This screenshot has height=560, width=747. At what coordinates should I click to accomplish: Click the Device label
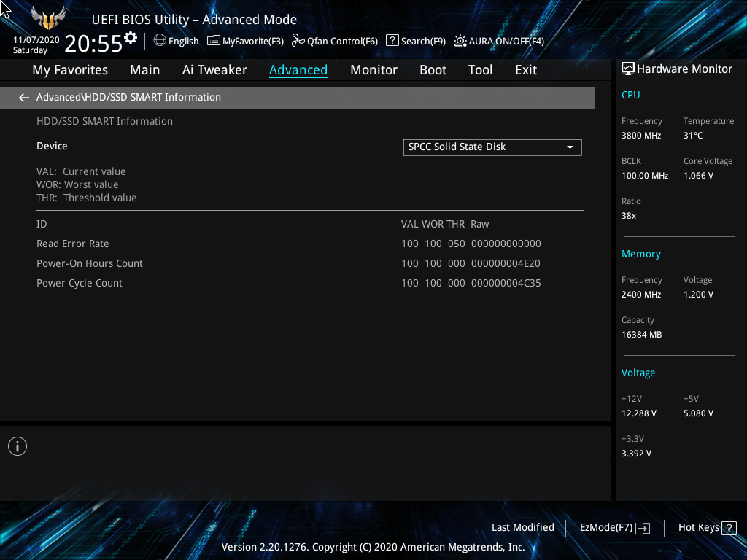click(x=52, y=146)
